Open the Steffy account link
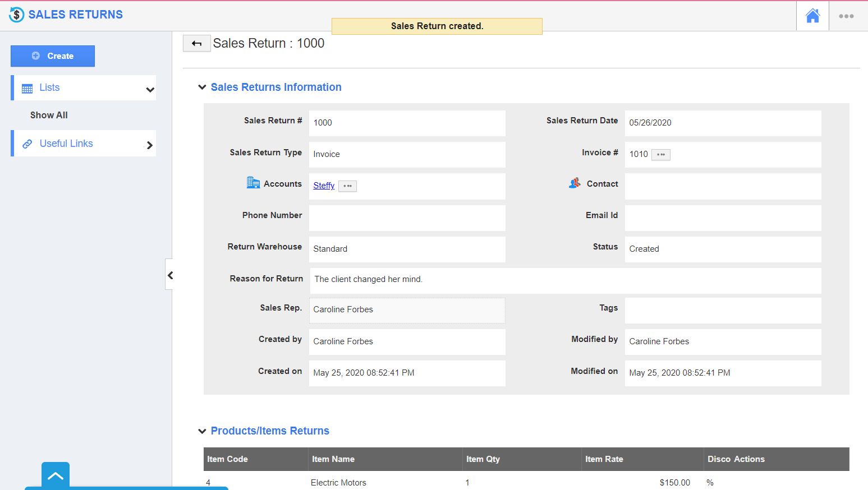The width and height of the screenshot is (868, 490). coord(323,185)
